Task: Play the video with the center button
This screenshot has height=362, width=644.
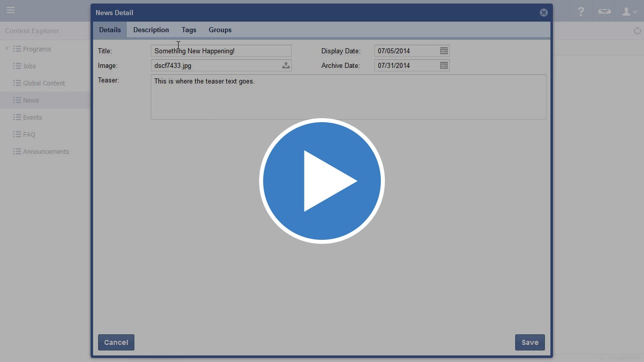Action: pos(322,181)
